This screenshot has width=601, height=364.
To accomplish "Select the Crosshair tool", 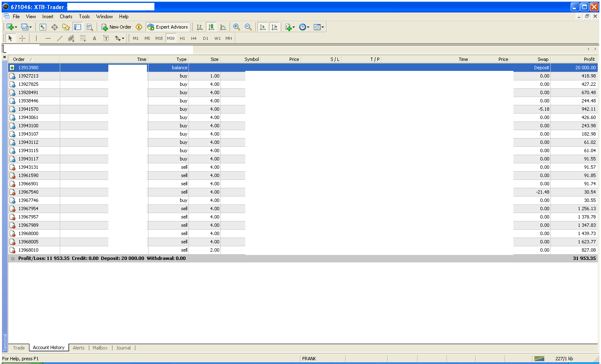I will pyautogui.click(x=22, y=38).
